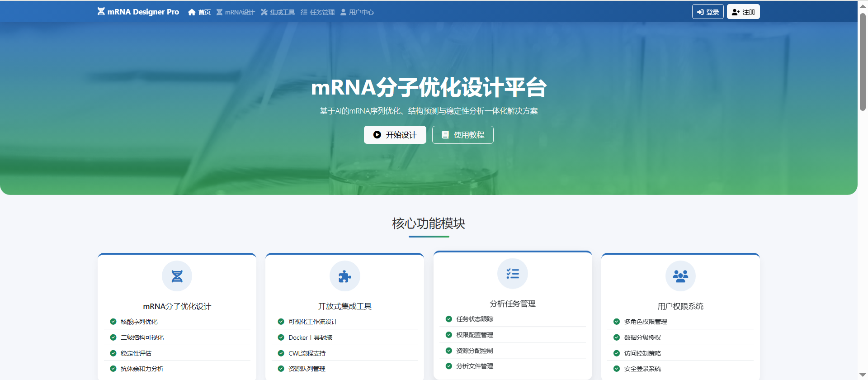Click the 注册 register button
The width and height of the screenshot is (868, 380).
[x=743, y=12]
